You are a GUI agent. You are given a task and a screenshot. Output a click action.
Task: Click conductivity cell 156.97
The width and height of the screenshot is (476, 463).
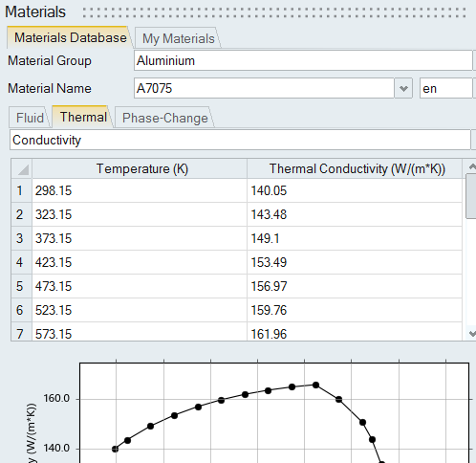pos(355,286)
